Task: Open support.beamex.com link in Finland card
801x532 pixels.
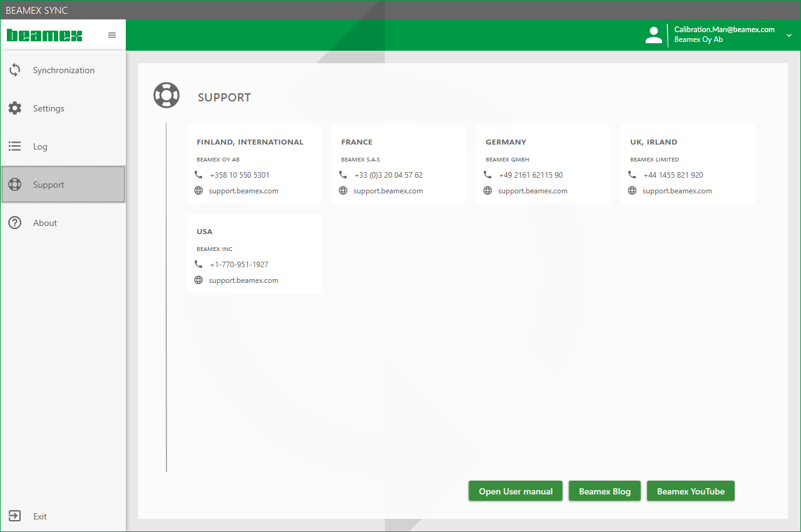Action: click(243, 191)
